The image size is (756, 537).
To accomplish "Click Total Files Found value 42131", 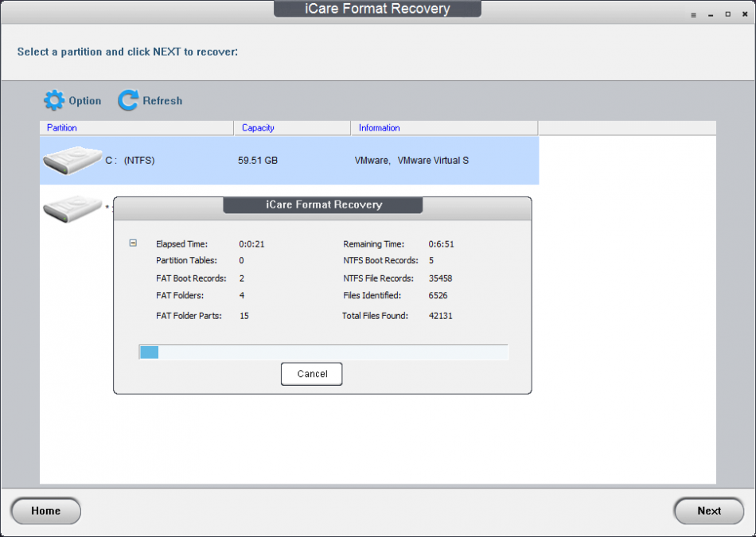I will pyautogui.click(x=440, y=316).
